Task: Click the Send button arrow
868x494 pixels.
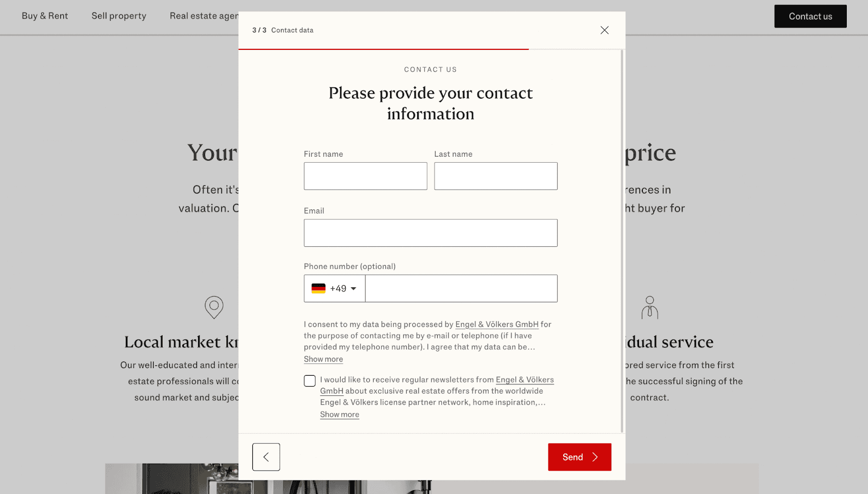Action: point(595,457)
